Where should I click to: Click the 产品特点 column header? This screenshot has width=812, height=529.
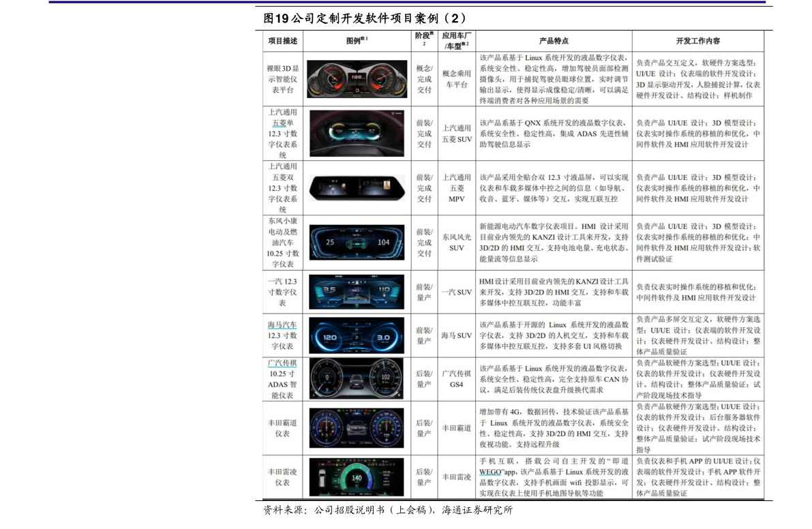coord(553,41)
